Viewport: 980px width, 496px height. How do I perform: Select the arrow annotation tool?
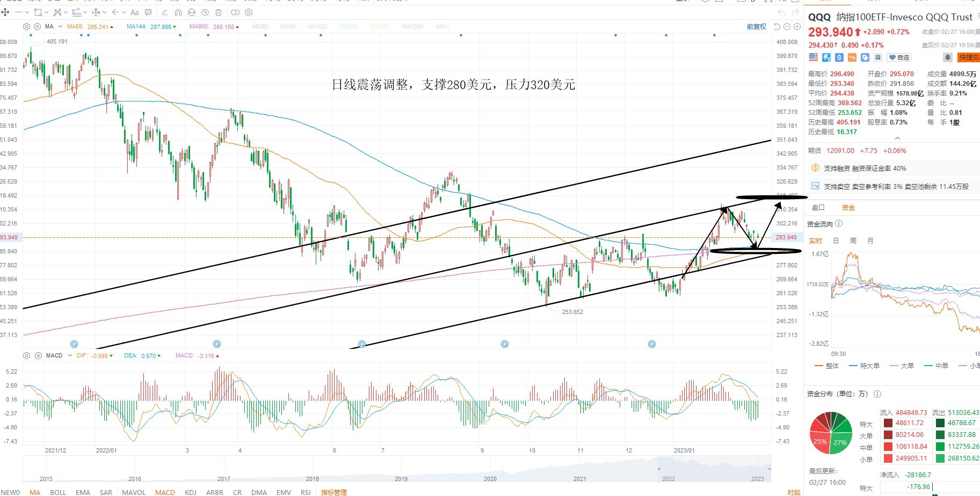115,12
